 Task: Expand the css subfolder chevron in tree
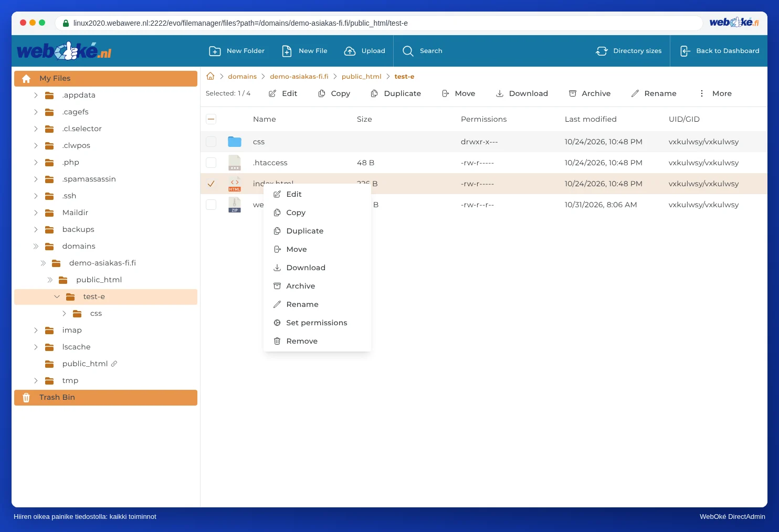(x=64, y=313)
